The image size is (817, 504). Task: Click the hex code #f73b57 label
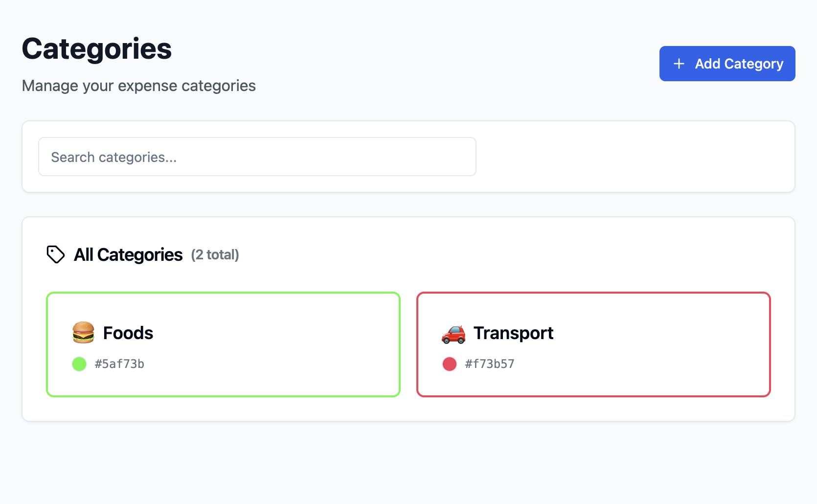490,364
